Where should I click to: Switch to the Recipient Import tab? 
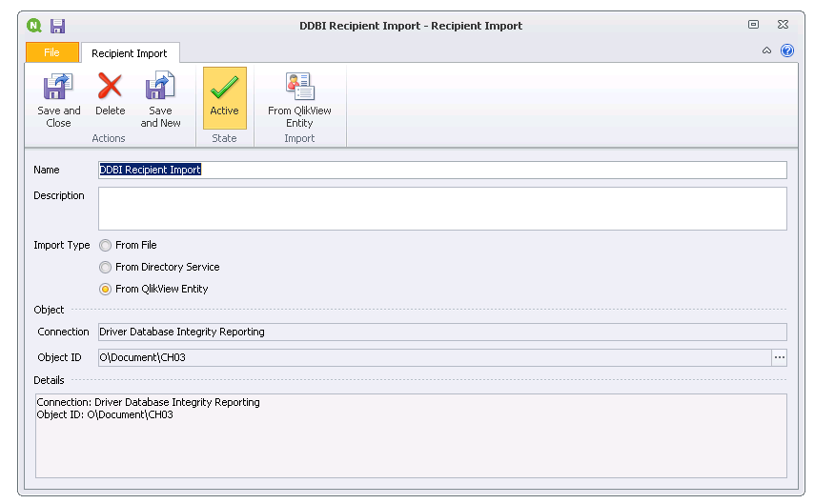[130, 53]
